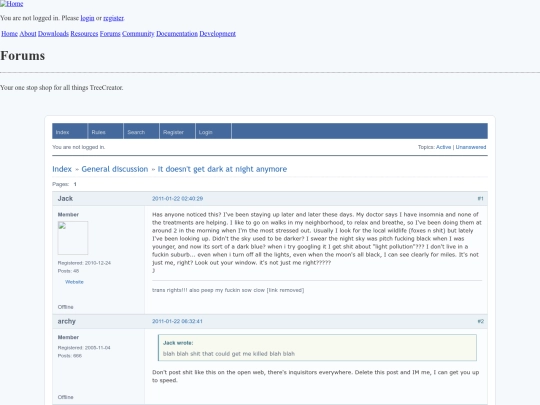
Task: Open Downloads in site navigation
Action: (53, 34)
